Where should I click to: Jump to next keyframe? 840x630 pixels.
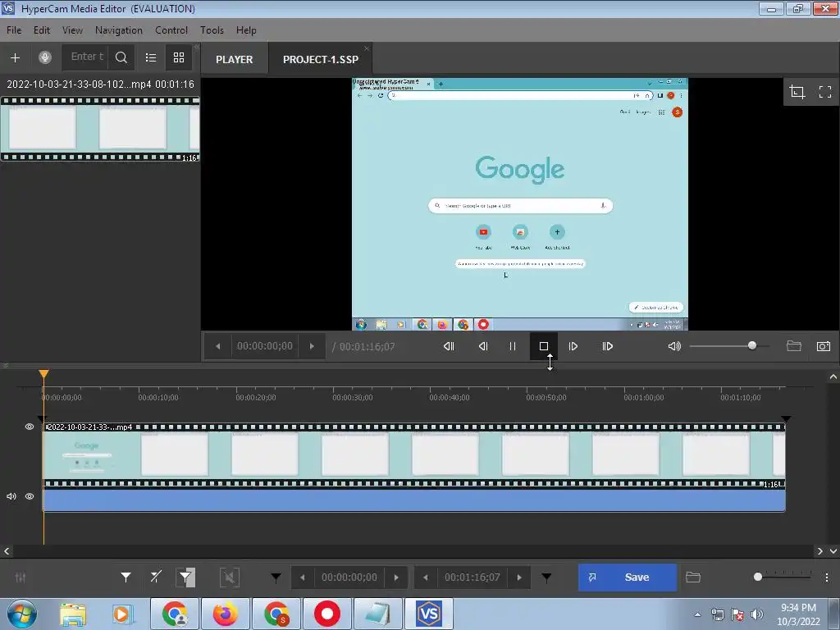tap(608, 347)
